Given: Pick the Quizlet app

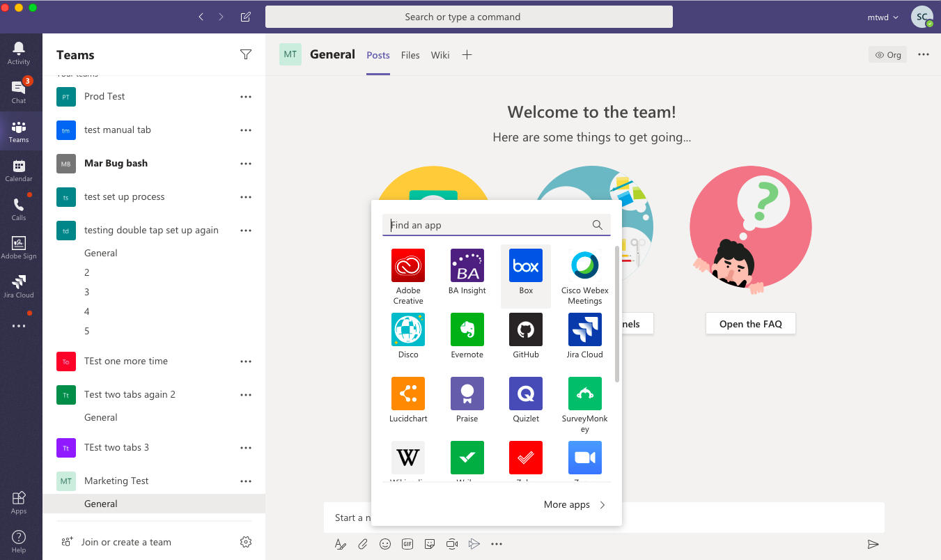Looking at the screenshot, I should point(526,400).
